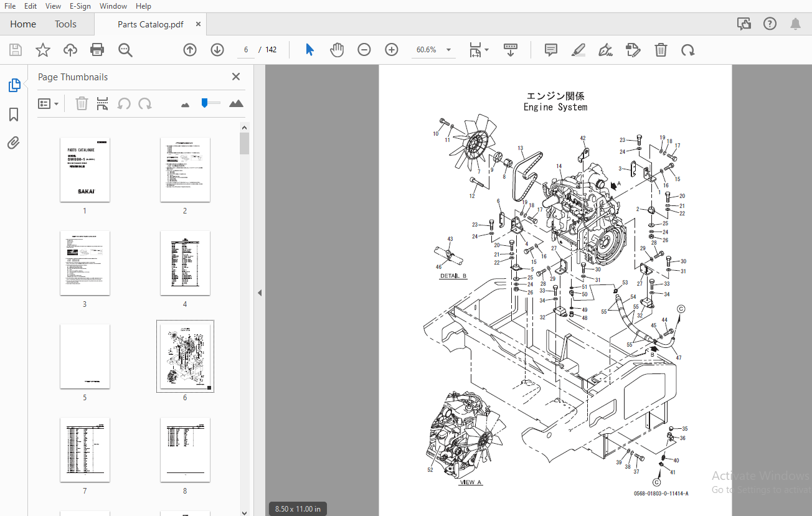Bookmark this file with the star icon

click(x=43, y=50)
